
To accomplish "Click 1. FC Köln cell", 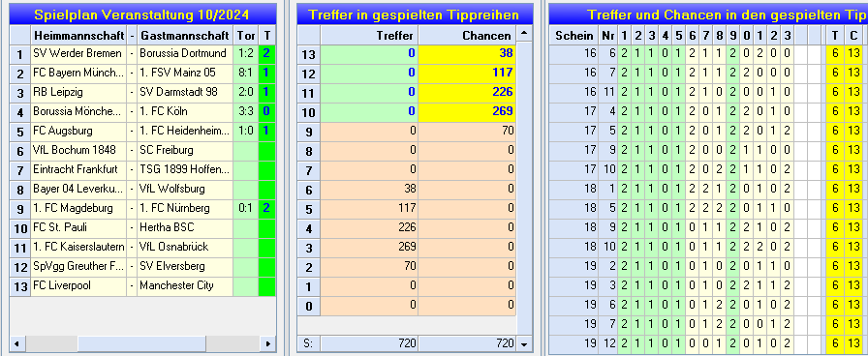I will (x=185, y=111).
